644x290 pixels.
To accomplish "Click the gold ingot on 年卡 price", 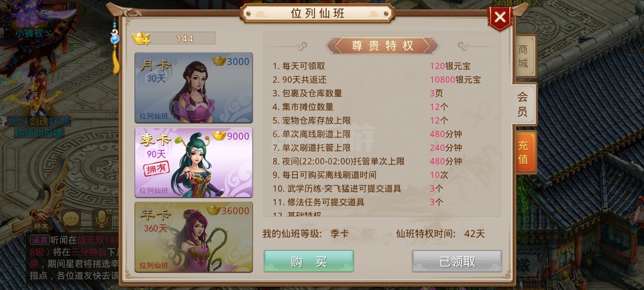I will tap(213, 210).
